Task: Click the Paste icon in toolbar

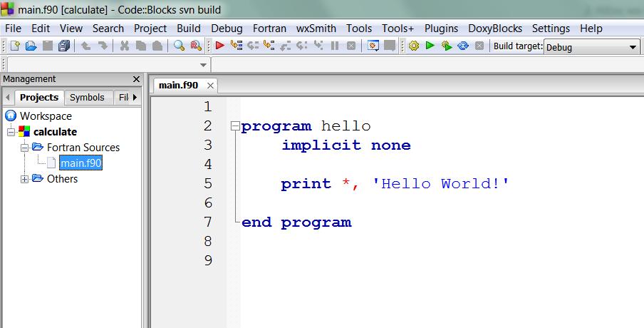Action: click(157, 46)
